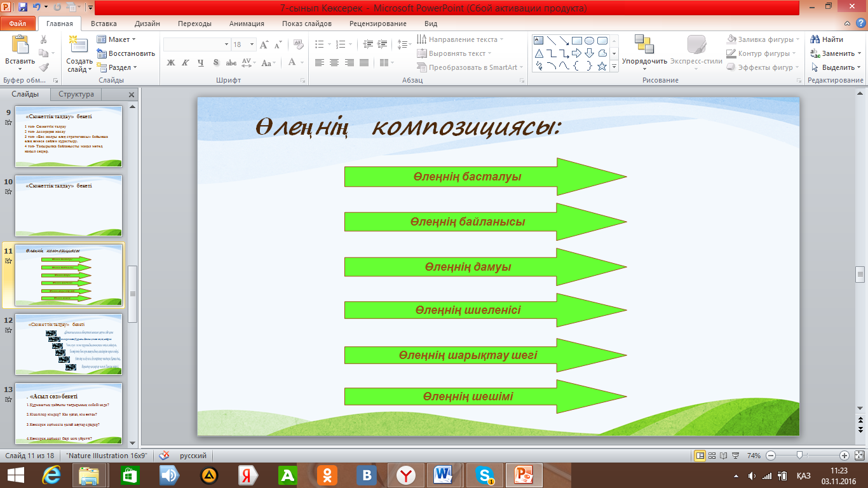Open the Шрифт dialog launcher

[x=303, y=81]
